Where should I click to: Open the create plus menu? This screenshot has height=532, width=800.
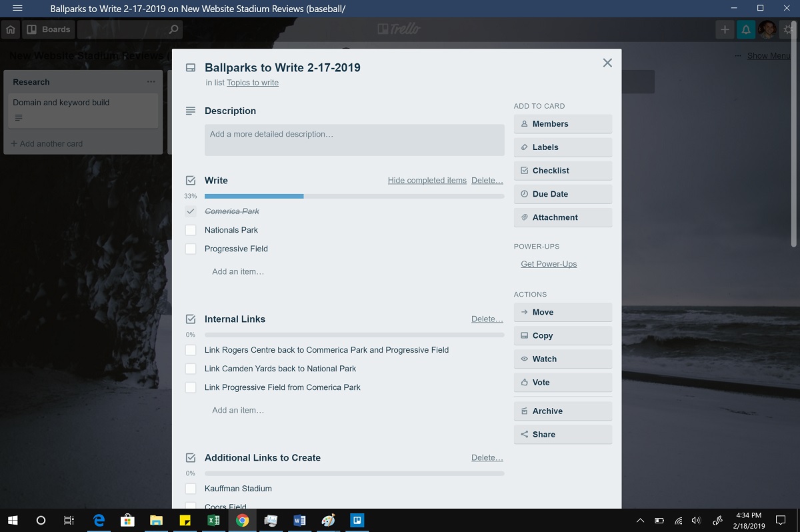pyautogui.click(x=725, y=29)
